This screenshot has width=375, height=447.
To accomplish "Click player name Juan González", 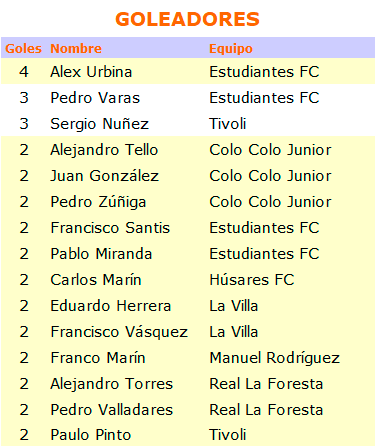I will 104,176.
